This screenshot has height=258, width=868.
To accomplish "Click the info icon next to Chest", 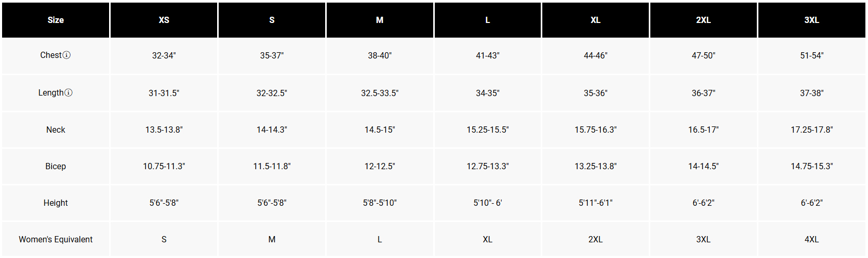I will click(x=67, y=55).
